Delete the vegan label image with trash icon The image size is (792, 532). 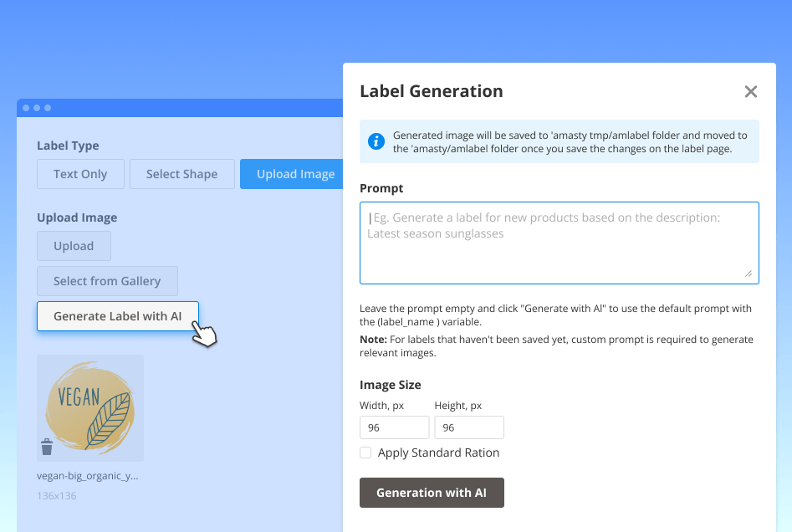[x=47, y=448]
